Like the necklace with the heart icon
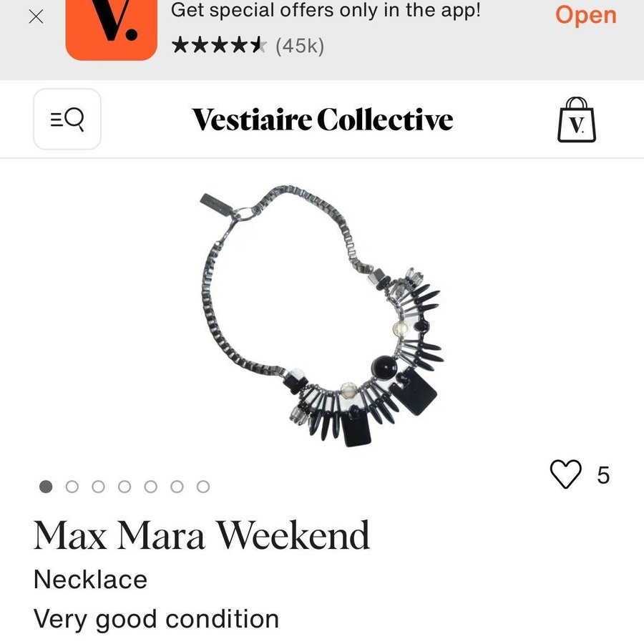The height and width of the screenshot is (644, 644). (x=565, y=474)
